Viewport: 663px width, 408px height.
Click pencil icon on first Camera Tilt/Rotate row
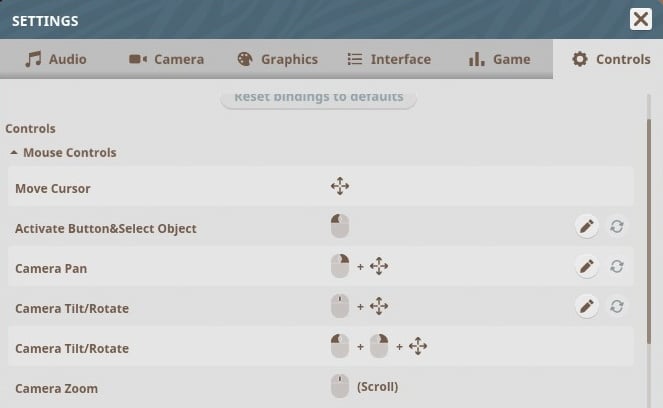587,307
